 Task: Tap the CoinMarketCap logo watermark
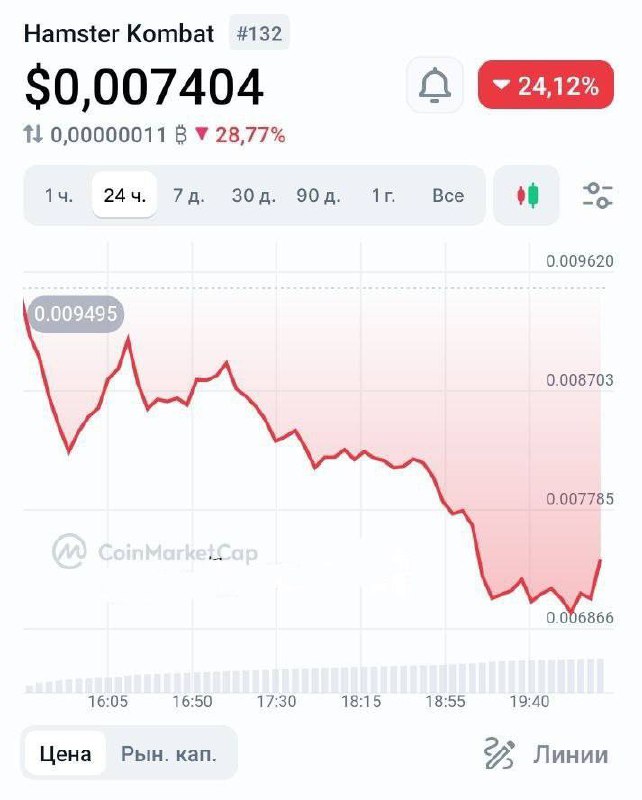pyautogui.click(x=70, y=550)
